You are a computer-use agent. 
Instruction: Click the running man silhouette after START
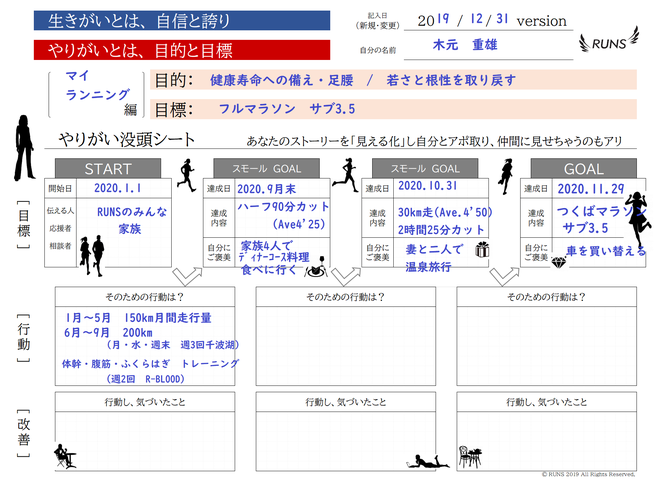pos(187,175)
